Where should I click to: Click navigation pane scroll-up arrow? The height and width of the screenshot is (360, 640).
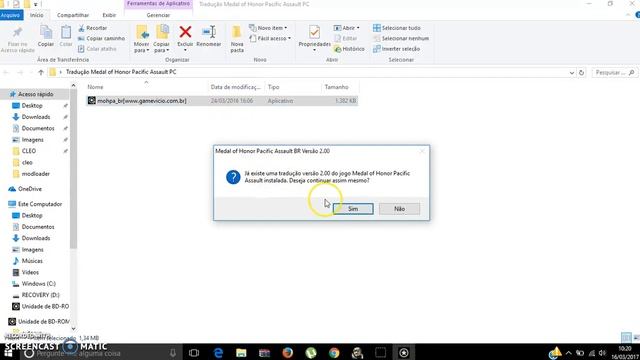pyautogui.click(x=73, y=86)
